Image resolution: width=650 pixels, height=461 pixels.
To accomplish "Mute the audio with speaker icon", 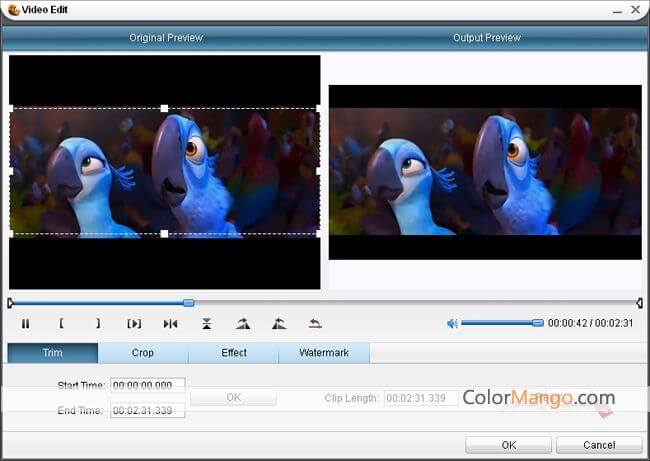I will [x=452, y=323].
